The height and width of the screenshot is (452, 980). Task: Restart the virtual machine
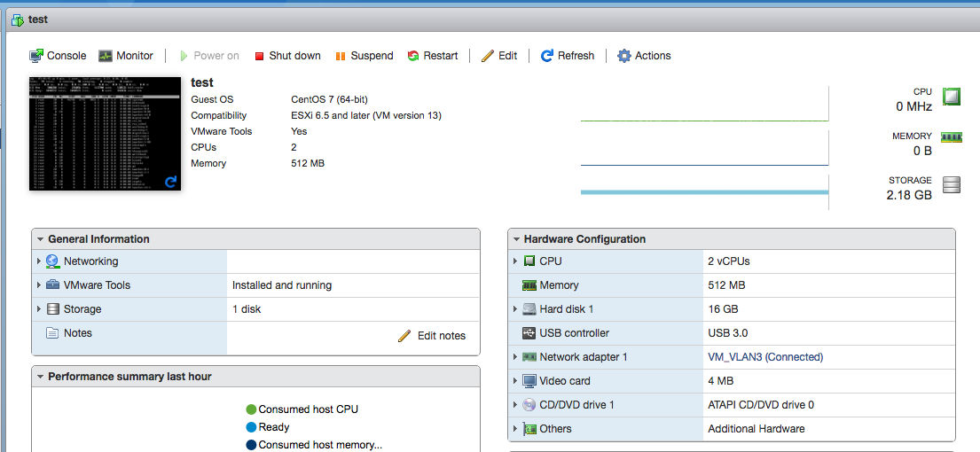pos(433,56)
